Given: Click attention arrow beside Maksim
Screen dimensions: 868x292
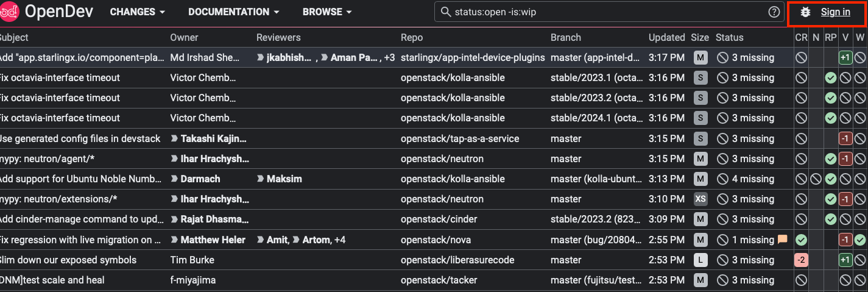Looking at the screenshot, I should coord(261,179).
